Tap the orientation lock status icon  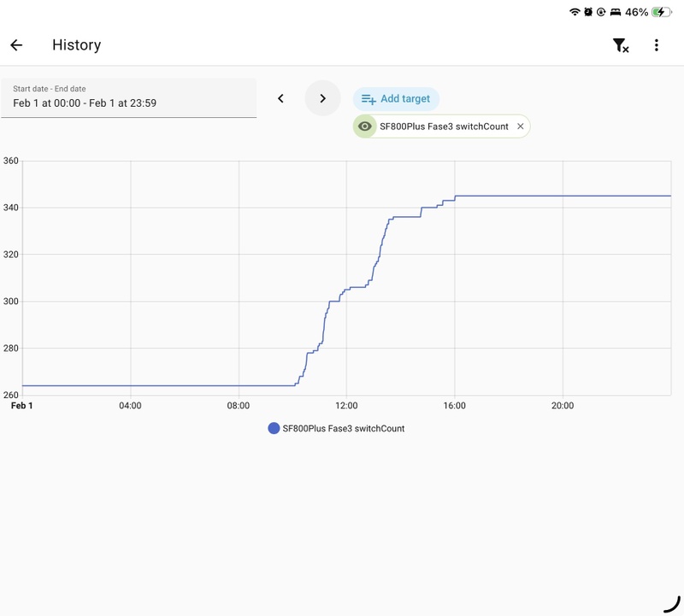601,12
